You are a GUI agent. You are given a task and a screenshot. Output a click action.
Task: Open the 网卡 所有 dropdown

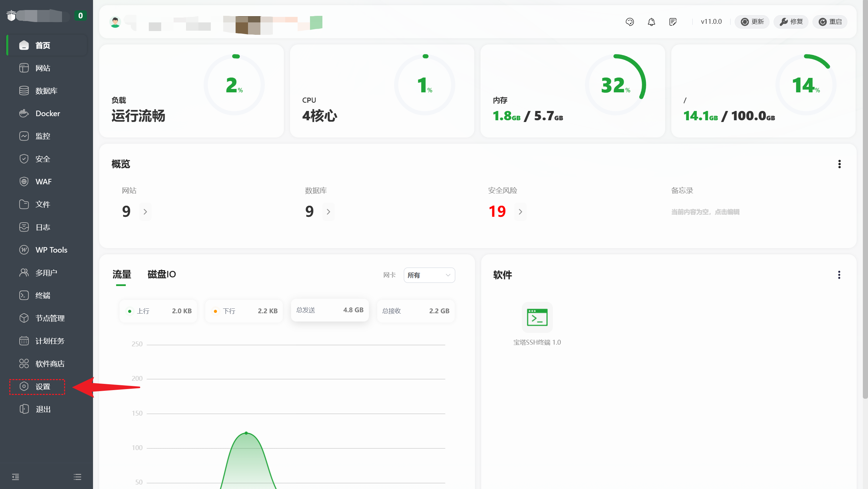coord(429,275)
